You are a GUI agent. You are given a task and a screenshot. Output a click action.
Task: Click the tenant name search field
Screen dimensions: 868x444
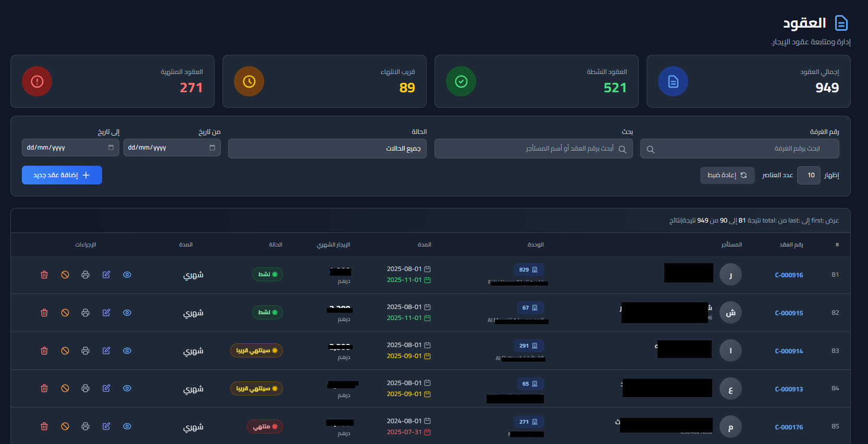tap(534, 149)
